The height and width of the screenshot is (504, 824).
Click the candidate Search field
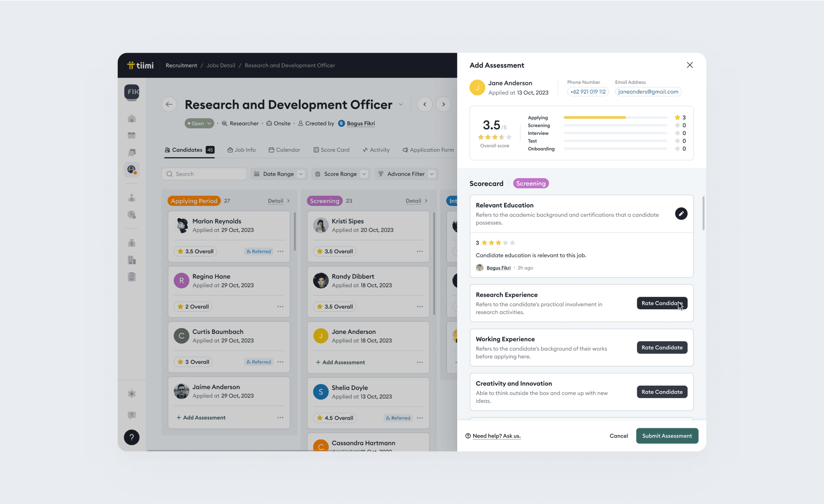(204, 174)
